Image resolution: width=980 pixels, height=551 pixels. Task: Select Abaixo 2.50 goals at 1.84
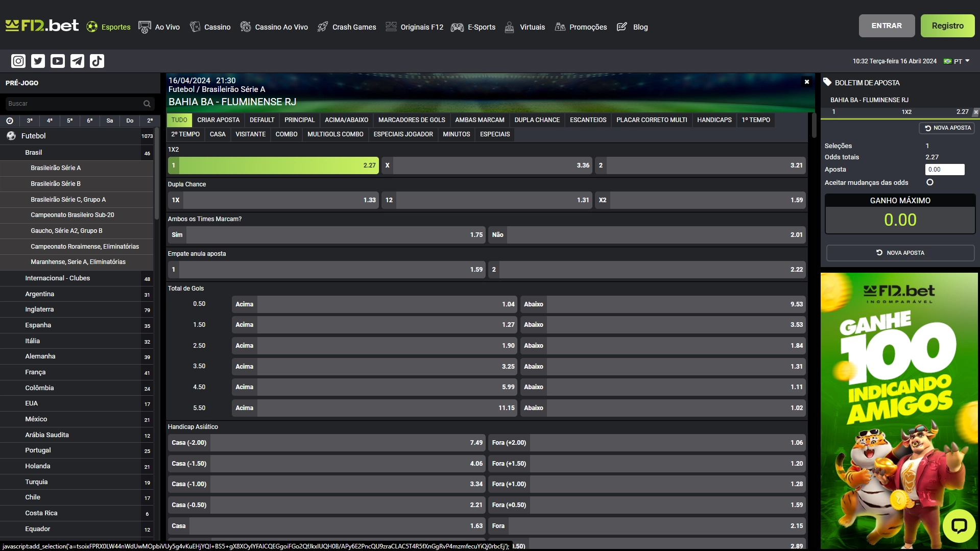click(x=663, y=346)
